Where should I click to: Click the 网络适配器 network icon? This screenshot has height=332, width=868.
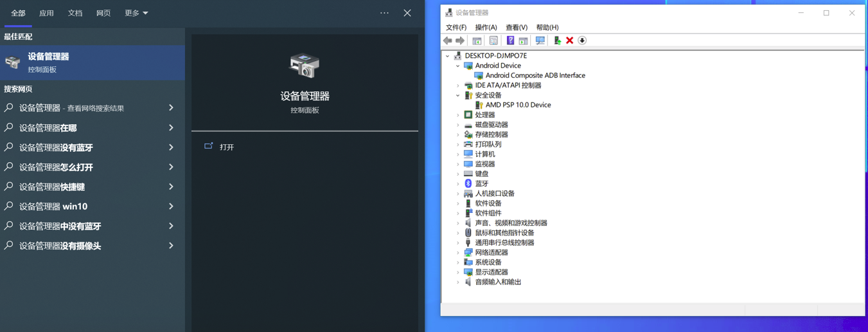click(x=468, y=252)
